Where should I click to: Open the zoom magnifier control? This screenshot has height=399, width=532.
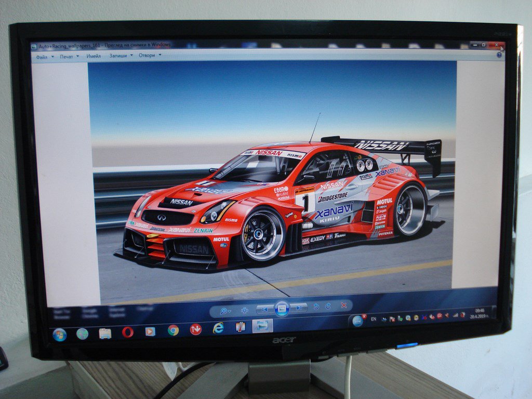(224, 311)
